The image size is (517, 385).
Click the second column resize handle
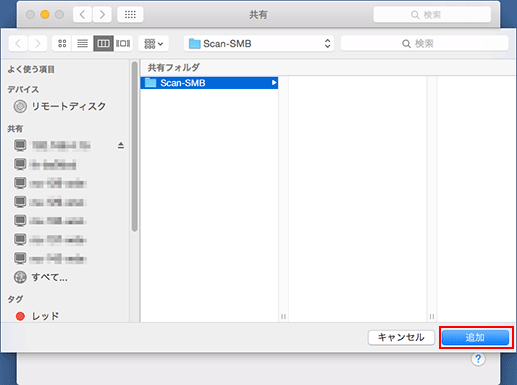(x=432, y=316)
